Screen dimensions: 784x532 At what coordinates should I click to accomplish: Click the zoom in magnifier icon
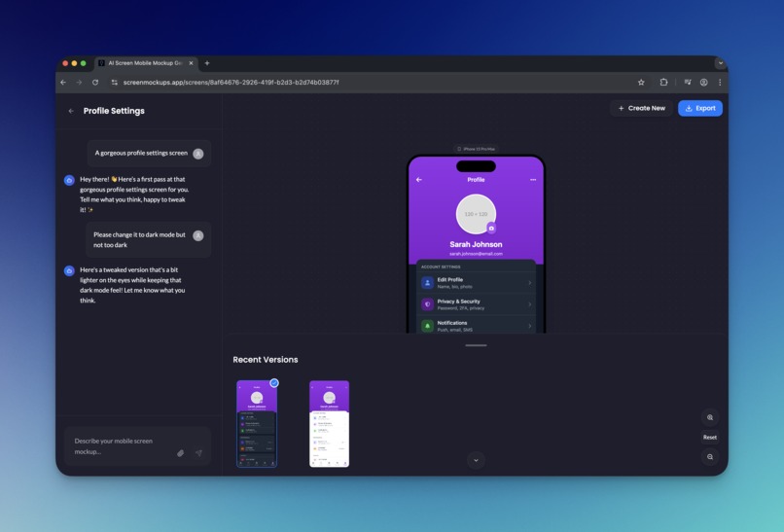tap(710, 417)
